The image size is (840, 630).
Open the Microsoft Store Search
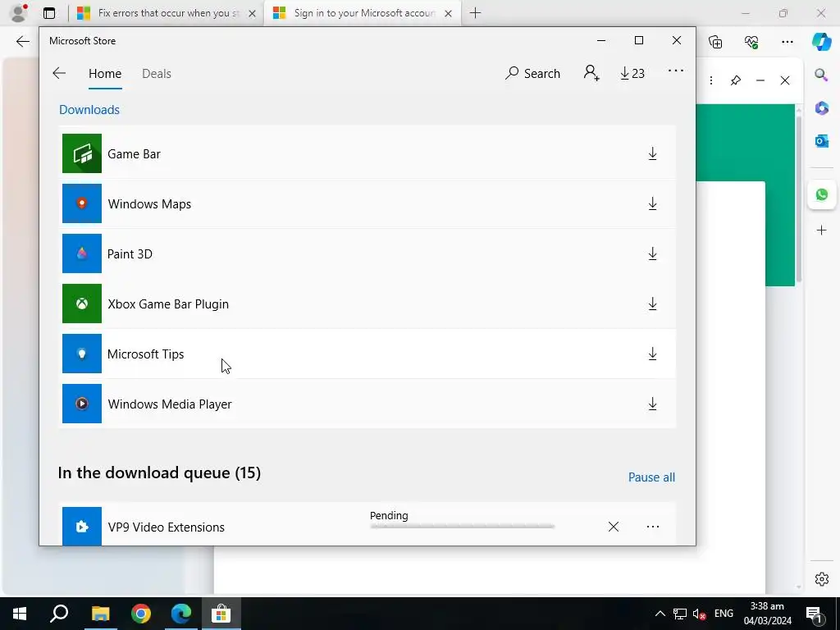click(532, 73)
